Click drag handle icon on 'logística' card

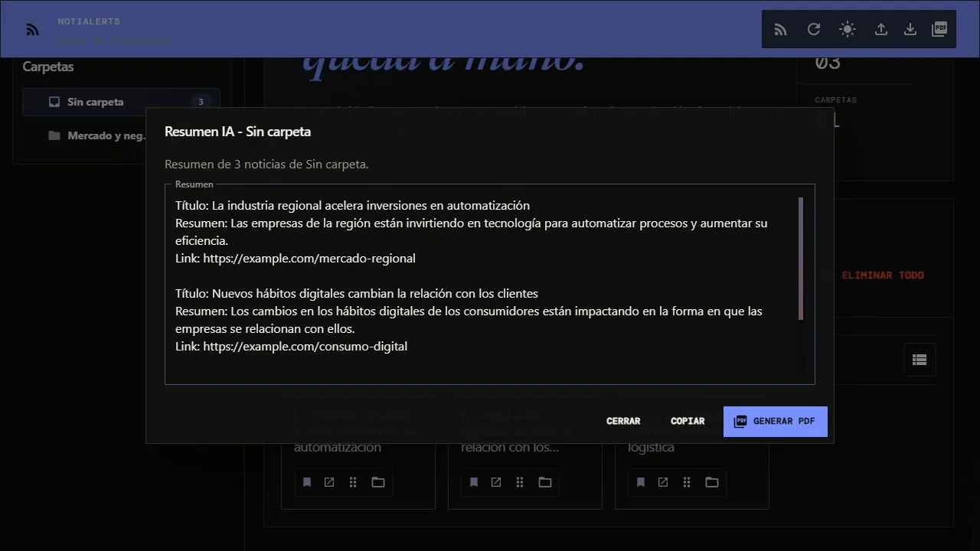[x=687, y=482]
